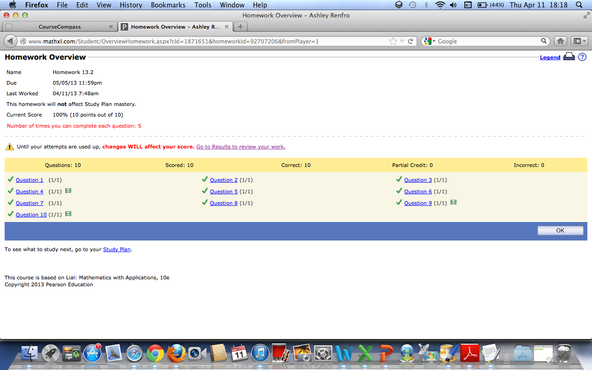
Task: Open the Apple menu
Action: pos(13,5)
